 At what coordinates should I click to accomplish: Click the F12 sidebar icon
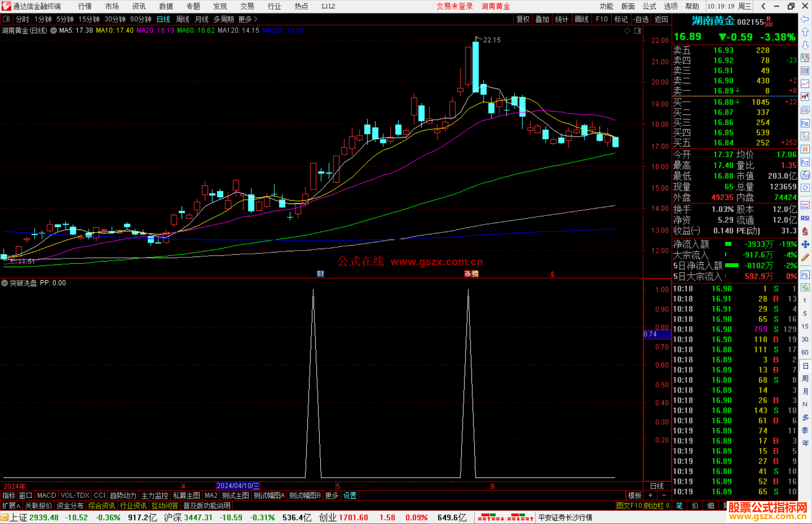pyautogui.click(x=805, y=162)
